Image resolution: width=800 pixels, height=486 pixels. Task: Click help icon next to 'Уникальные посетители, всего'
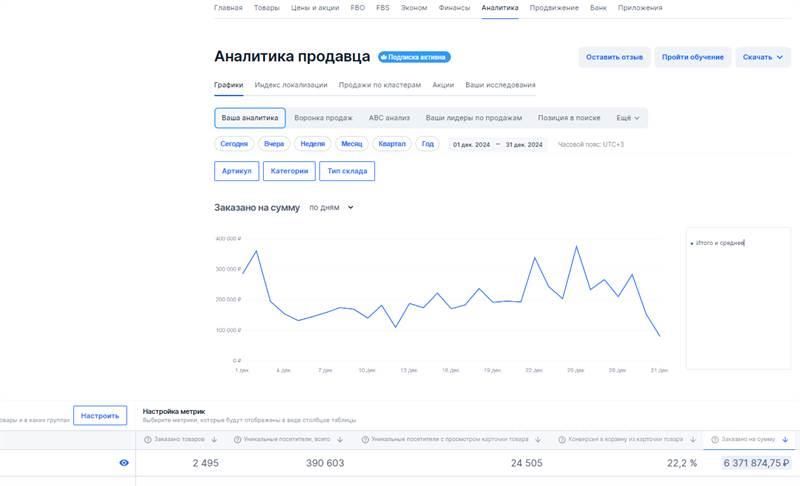click(238, 440)
